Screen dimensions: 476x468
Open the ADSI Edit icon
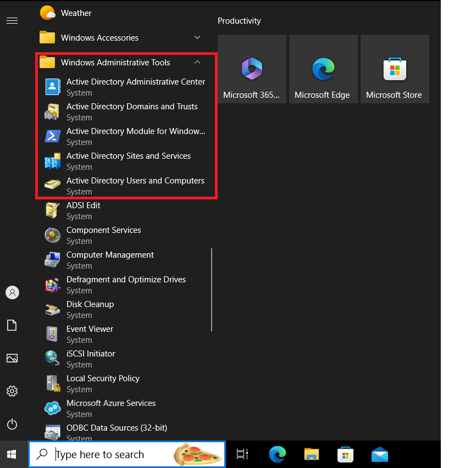tap(53, 210)
